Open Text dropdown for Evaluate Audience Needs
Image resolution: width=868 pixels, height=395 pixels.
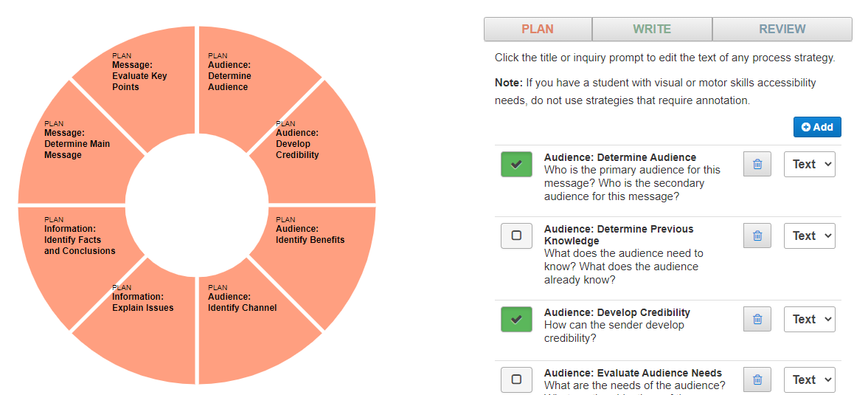click(x=809, y=380)
